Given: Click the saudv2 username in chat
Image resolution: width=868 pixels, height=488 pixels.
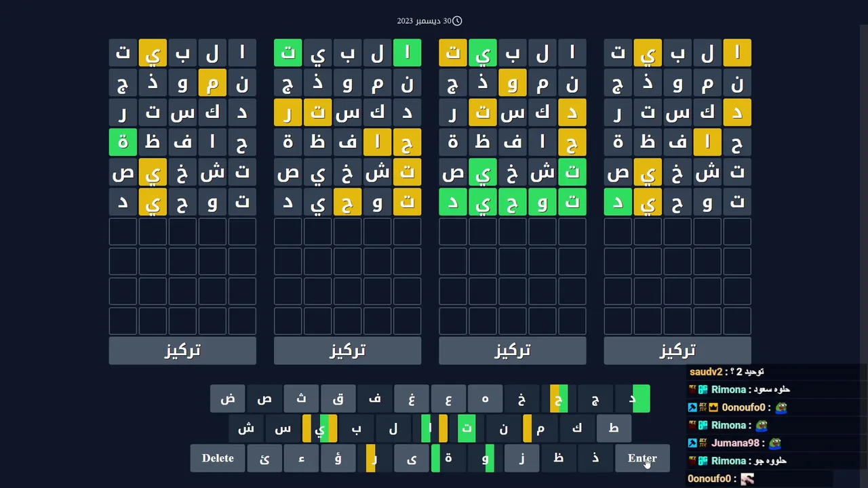Looking at the screenshot, I should tap(706, 372).
